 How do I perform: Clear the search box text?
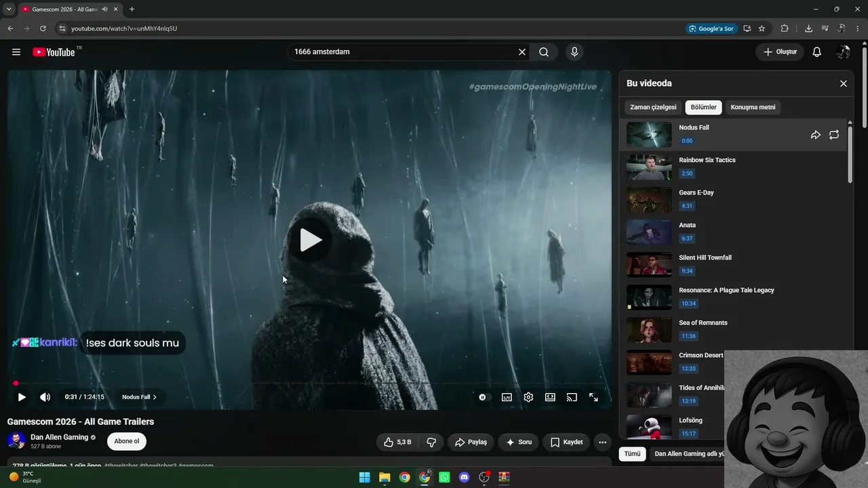(x=522, y=52)
